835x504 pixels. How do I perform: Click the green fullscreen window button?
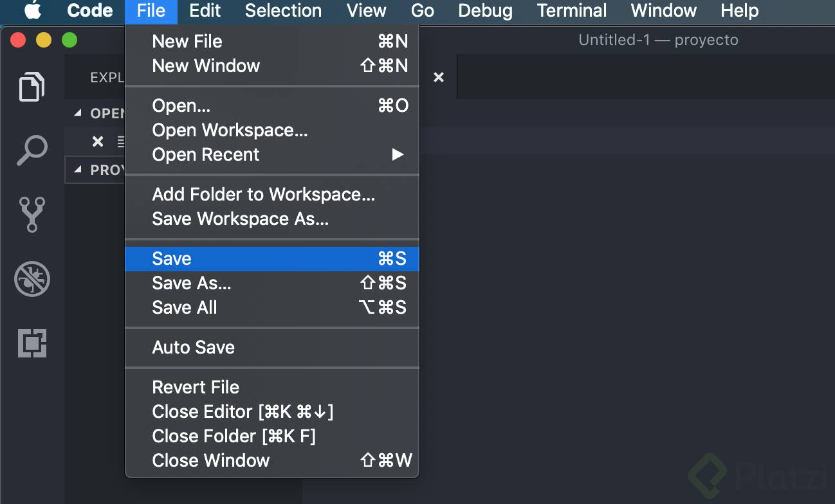point(69,40)
